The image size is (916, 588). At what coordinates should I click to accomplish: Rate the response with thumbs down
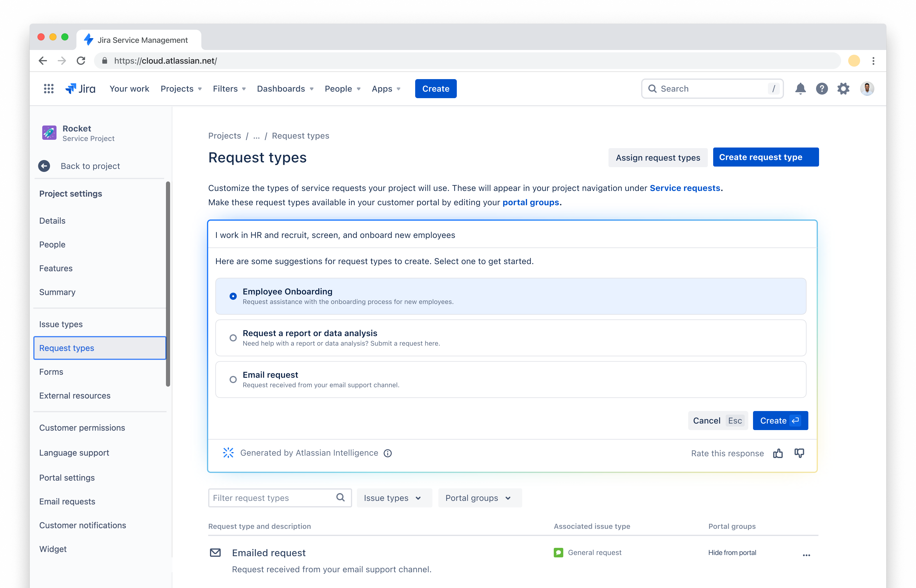click(x=799, y=453)
